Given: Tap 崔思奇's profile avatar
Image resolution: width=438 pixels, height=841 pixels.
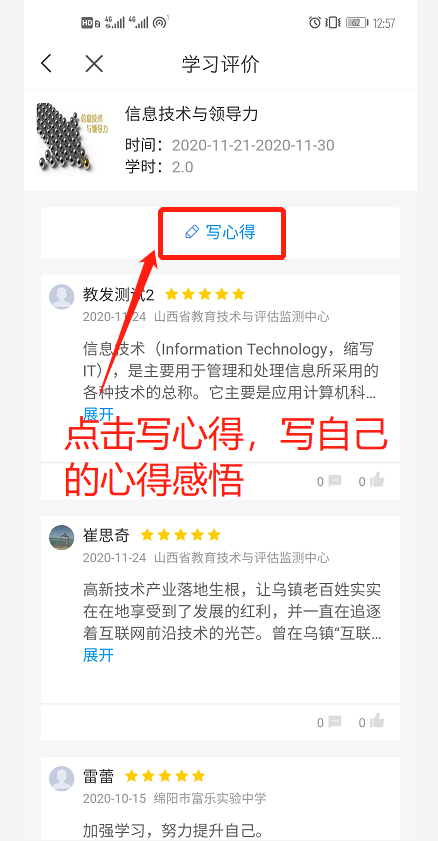Looking at the screenshot, I should pos(62,537).
